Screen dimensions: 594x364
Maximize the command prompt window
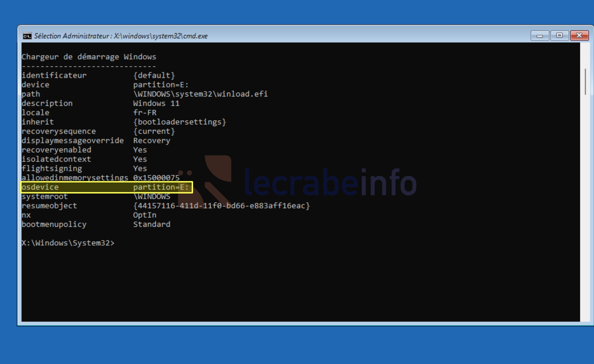559,36
